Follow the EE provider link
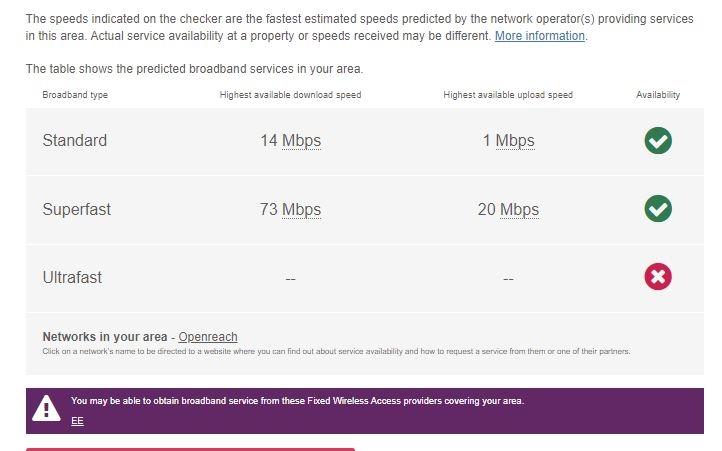Image resolution: width=722 pixels, height=451 pixels. pyautogui.click(x=77, y=421)
